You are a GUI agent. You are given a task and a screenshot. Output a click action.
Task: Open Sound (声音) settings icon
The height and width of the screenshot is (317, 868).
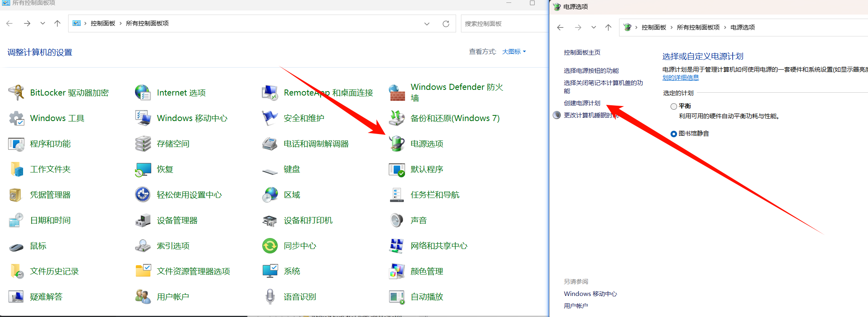point(396,220)
